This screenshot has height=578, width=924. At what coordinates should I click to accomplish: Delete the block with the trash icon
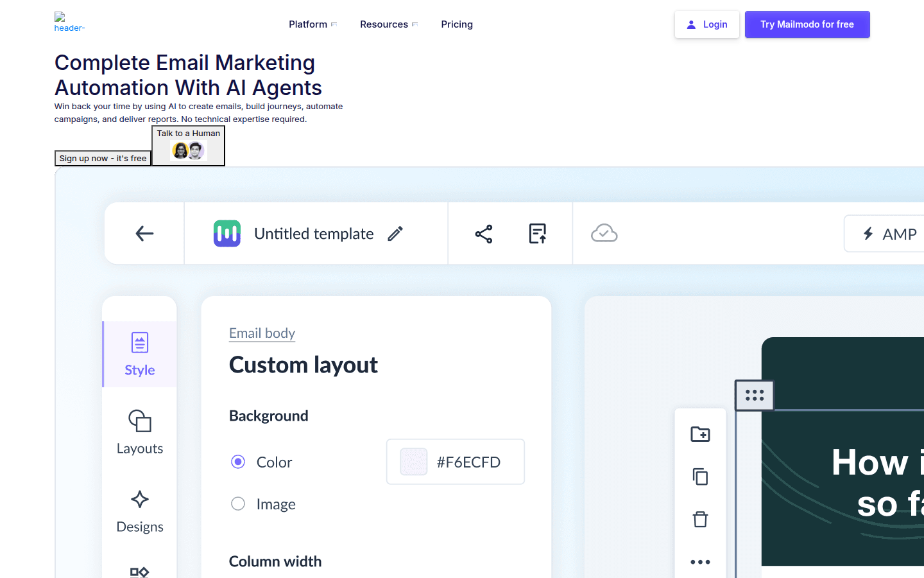coord(700,519)
